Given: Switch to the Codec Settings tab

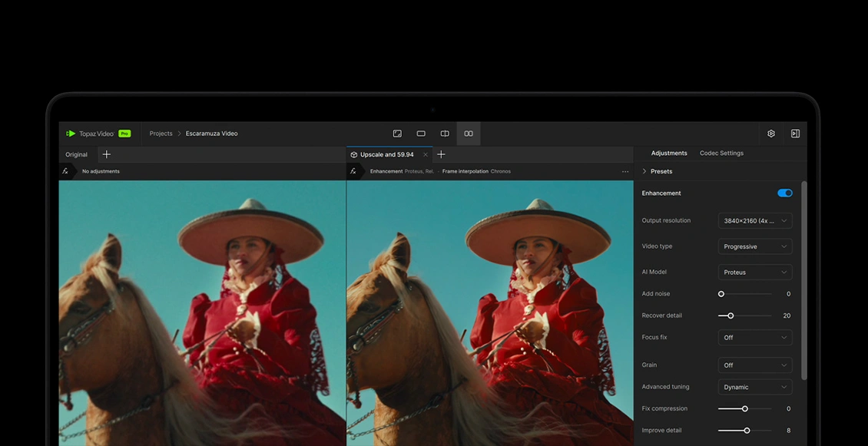Looking at the screenshot, I should tap(721, 154).
